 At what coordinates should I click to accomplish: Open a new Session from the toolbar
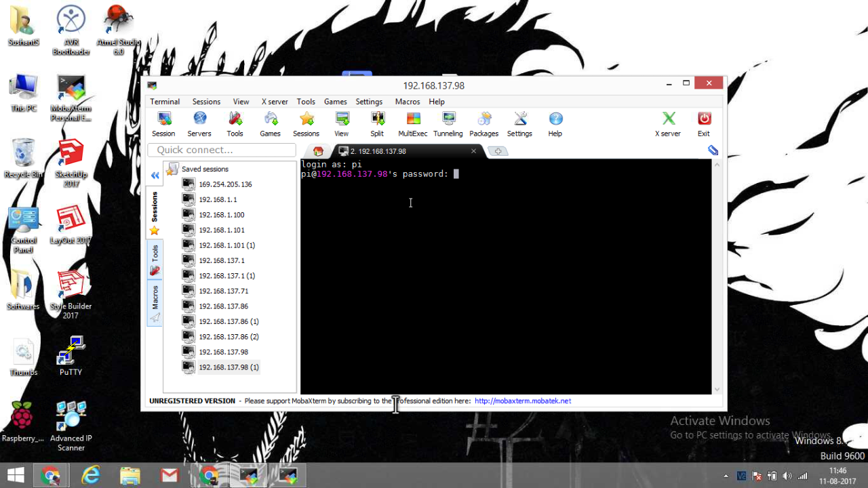coord(163,124)
